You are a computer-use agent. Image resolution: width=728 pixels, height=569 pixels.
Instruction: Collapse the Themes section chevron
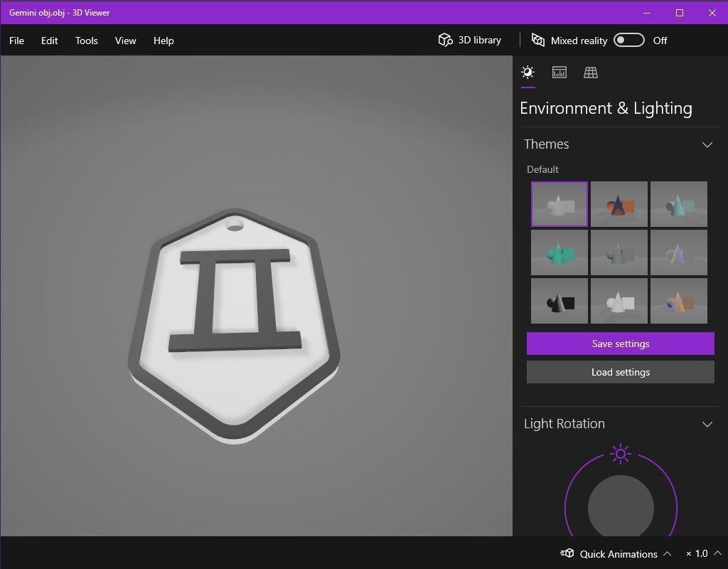pos(707,145)
